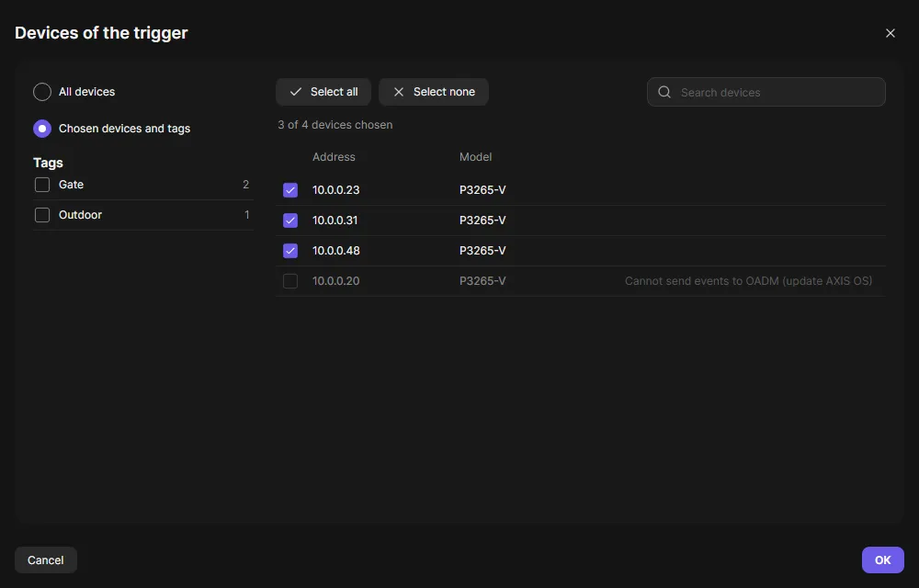Select Chosen devices and tags radio button

point(42,129)
